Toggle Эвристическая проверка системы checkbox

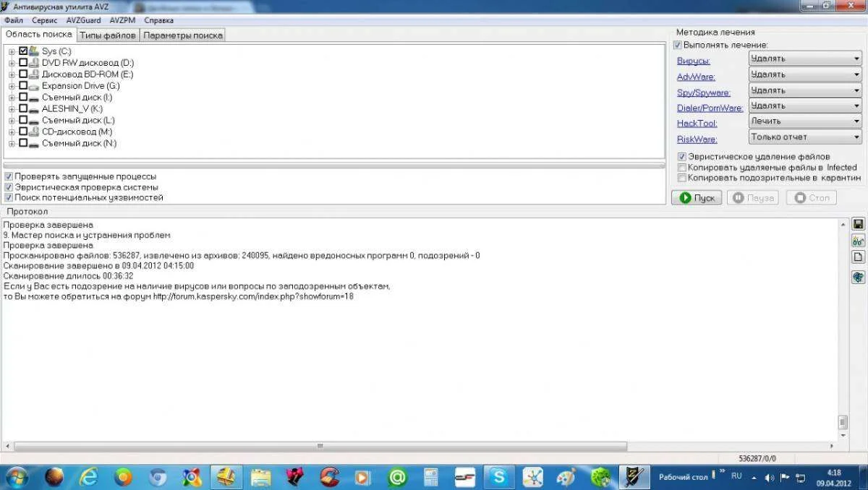pos(9,187)
